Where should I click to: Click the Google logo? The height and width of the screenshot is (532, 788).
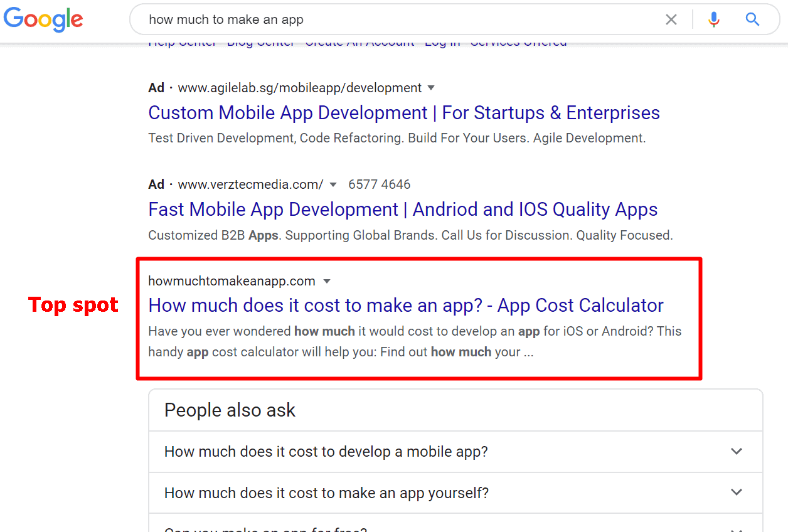43,19
